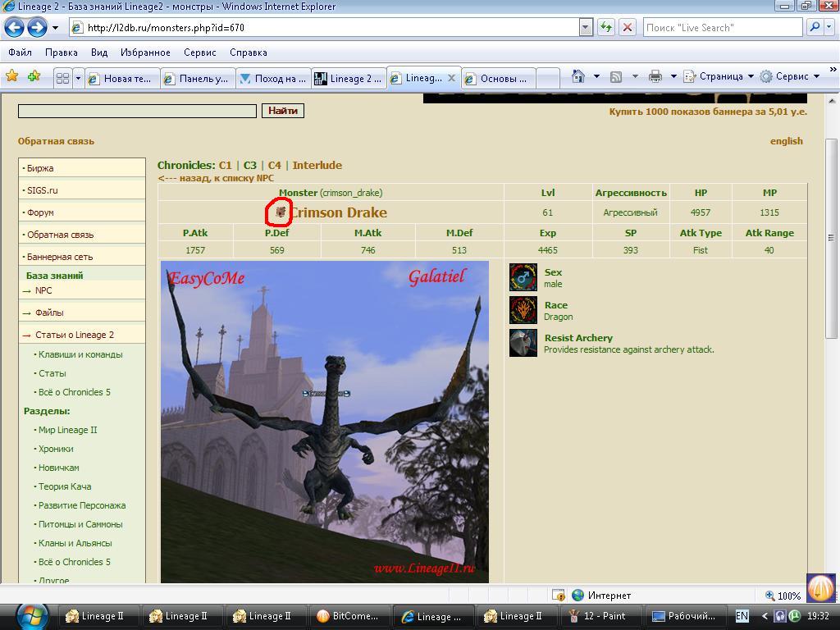Click the address bar URL field
The height and width of the screenshot is (630, 840).
(x=323, y=27)
